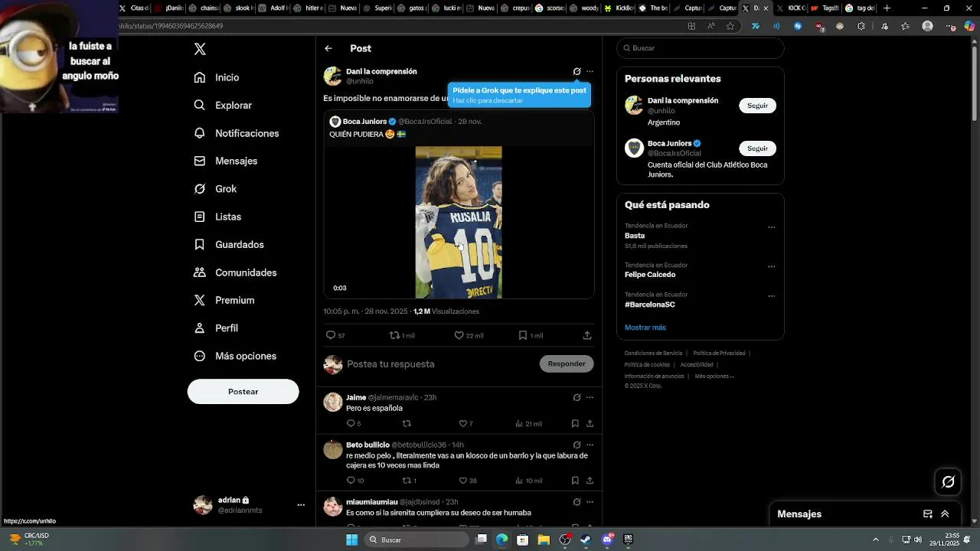Open Mensajes from the left sidebar
The height and width of the screenshot is (551, 980).
226,161
